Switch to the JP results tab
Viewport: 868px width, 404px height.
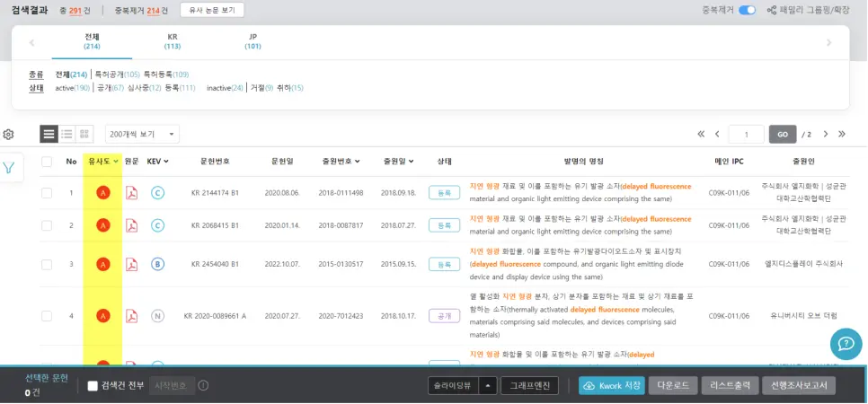(x=252, y=41)
